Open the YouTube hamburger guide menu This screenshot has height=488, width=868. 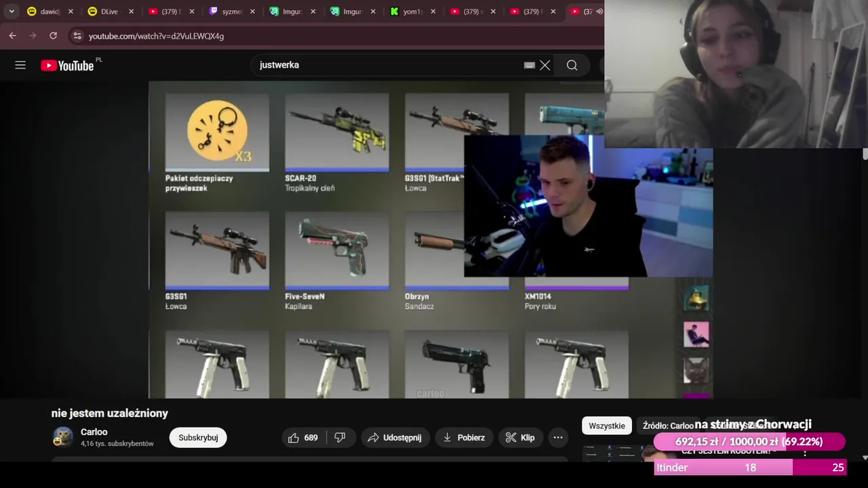(x=20, y=65)
